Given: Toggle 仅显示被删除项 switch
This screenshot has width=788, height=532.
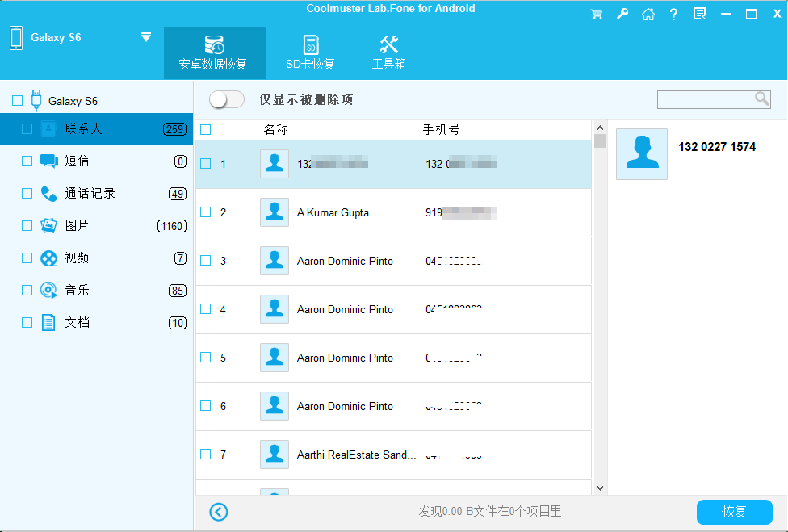Looking at the screenshot, I should [x=227, y=99].
